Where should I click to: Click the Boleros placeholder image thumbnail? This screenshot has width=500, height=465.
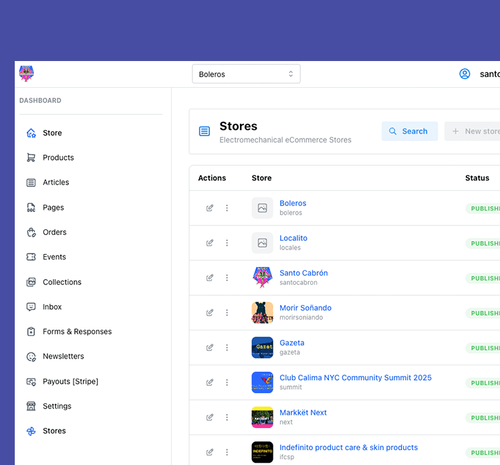coord(262,208)
